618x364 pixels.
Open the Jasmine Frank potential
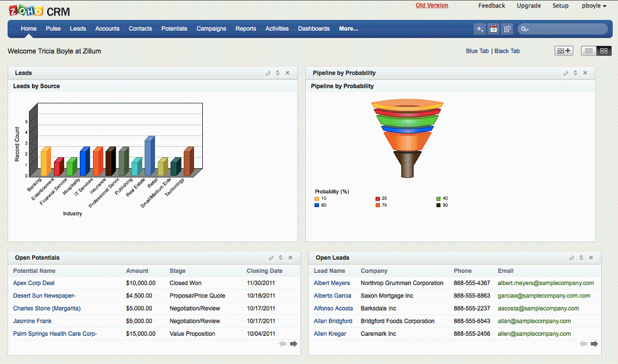[32, 321]
